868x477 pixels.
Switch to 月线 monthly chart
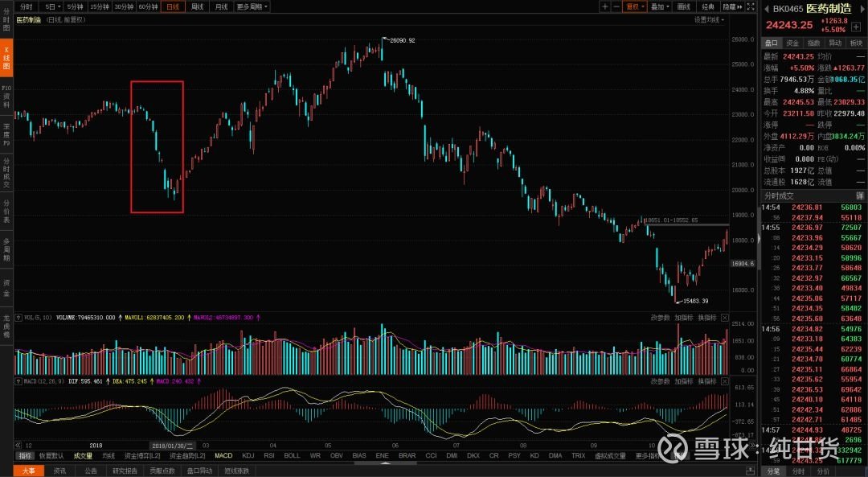(222, 6)
